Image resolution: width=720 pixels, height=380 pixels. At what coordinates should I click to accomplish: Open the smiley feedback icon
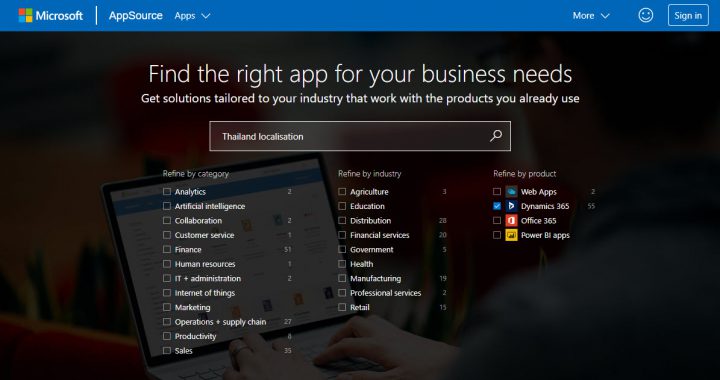646,15
